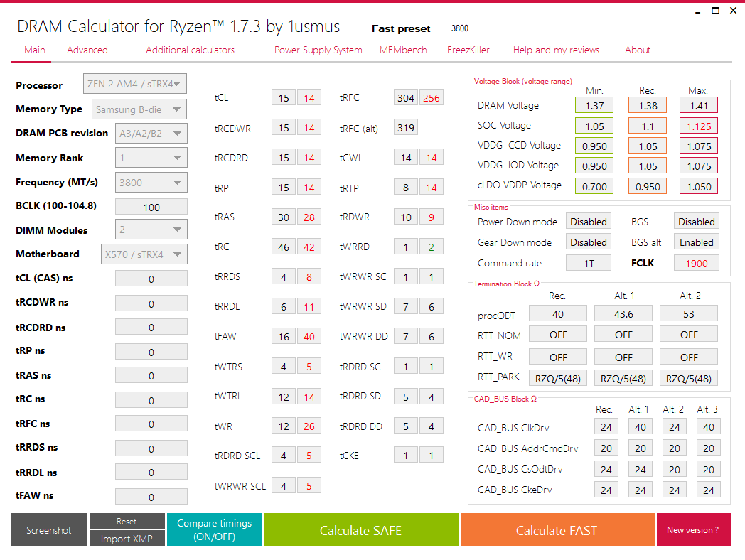Close the DRAM Calculator window
Screen dimensions: 745x560
[733, 11]
